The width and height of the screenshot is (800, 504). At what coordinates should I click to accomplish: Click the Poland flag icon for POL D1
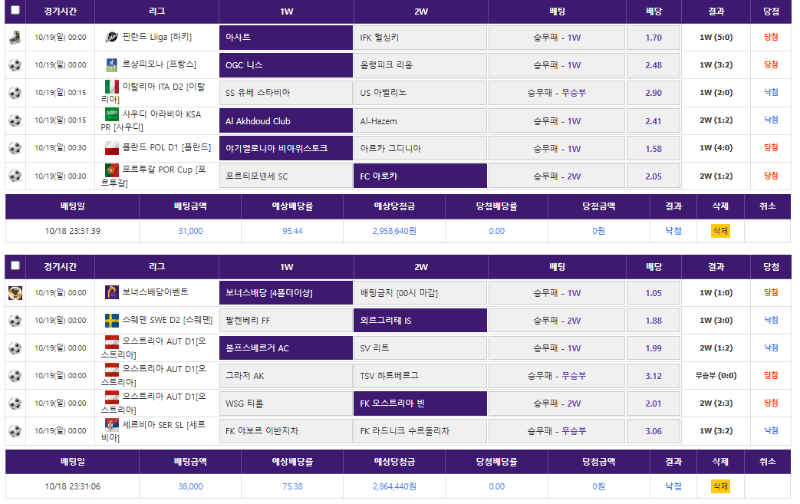[112, 148]
